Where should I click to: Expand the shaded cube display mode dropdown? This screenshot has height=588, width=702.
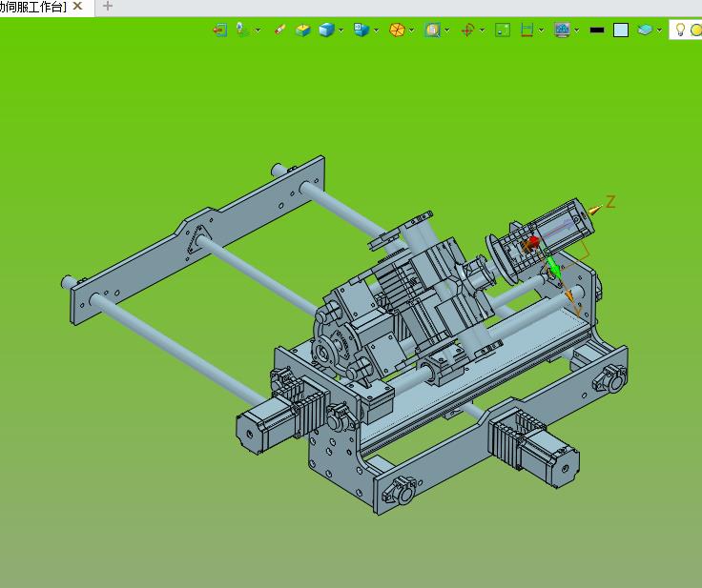point(341,30)
